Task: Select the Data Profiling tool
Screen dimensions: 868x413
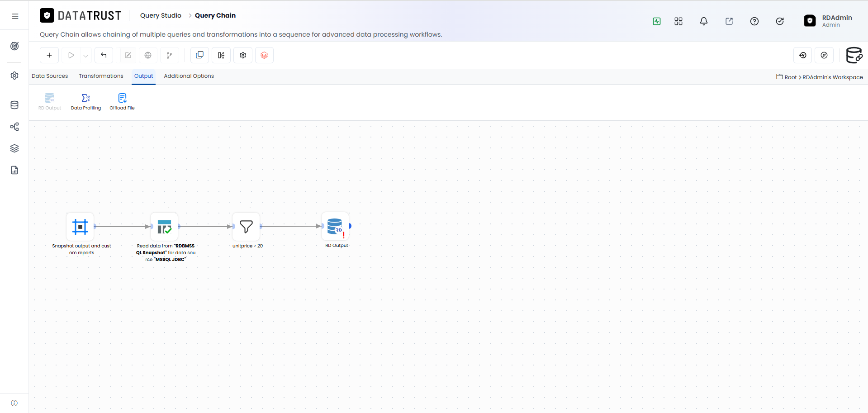Action: 86,102
